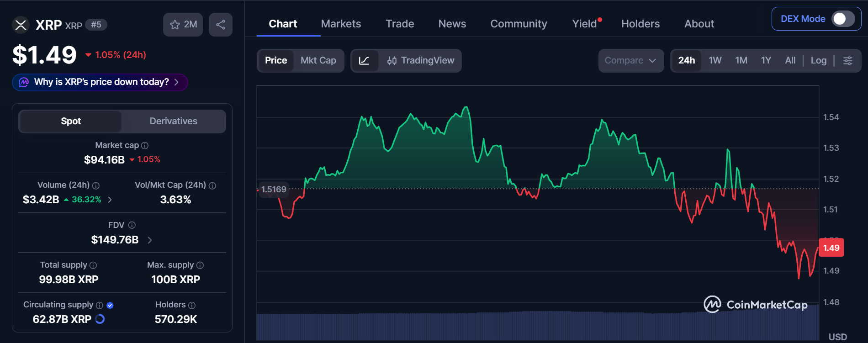This screenshot has width=868, height=343.
Task: Set chart range to All
Action: [x=790, y=61]
